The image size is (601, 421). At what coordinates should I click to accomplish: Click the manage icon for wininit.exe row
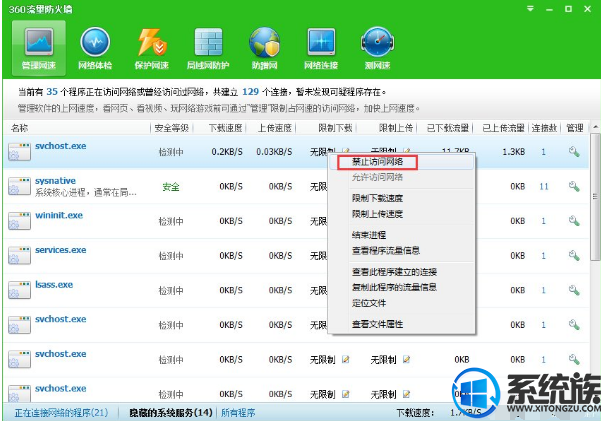[574, 221]
